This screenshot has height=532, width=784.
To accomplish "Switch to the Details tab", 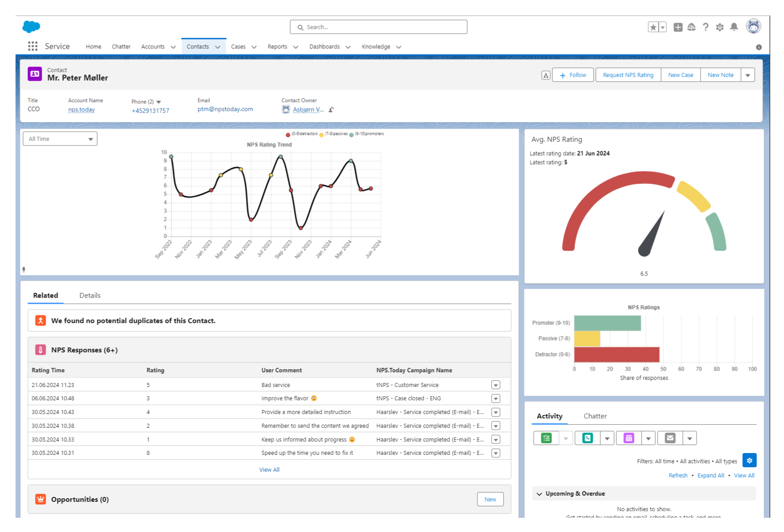I will [x=90, y=296].
